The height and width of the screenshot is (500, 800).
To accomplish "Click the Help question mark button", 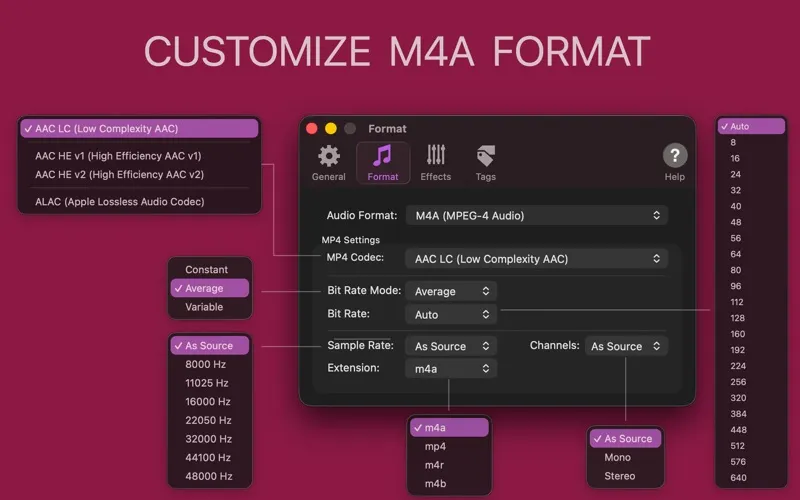I will click(x=674, y=156).
